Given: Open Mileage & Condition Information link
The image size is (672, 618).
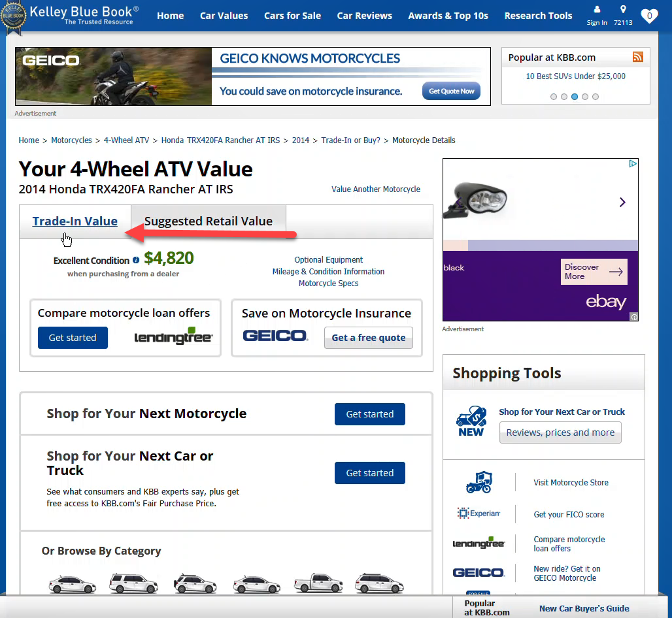Looking at the screenshot, I should coord(328,272).
